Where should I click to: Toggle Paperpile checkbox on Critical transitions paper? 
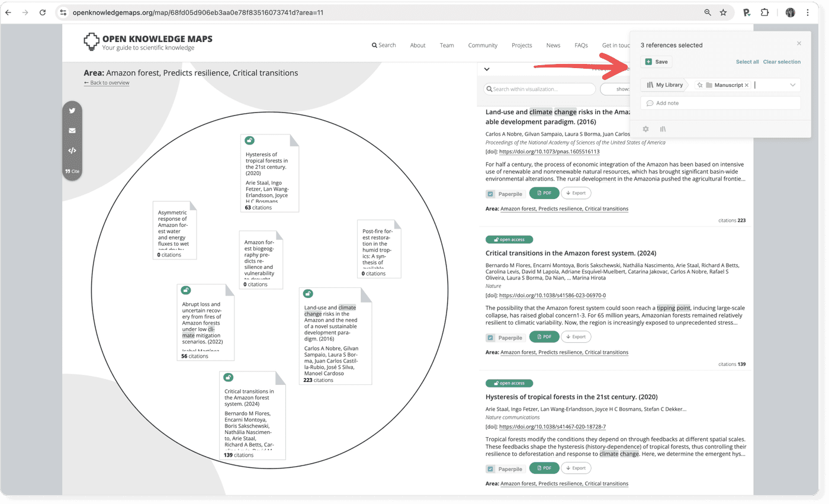click(489, 336)
